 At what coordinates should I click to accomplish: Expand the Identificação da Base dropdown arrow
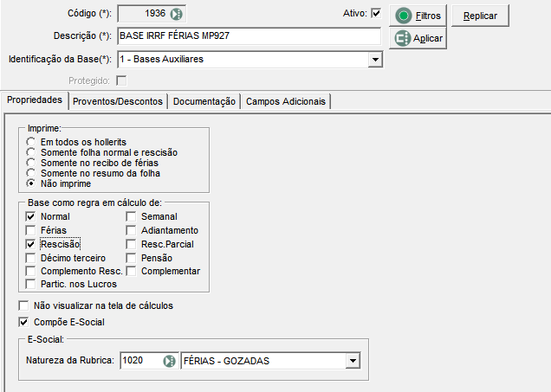375,60
